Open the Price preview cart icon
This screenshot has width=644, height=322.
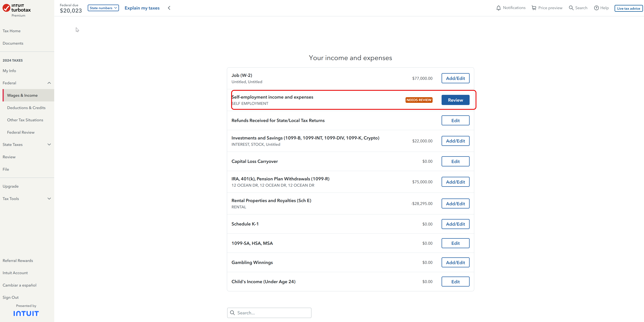[534, 8]
